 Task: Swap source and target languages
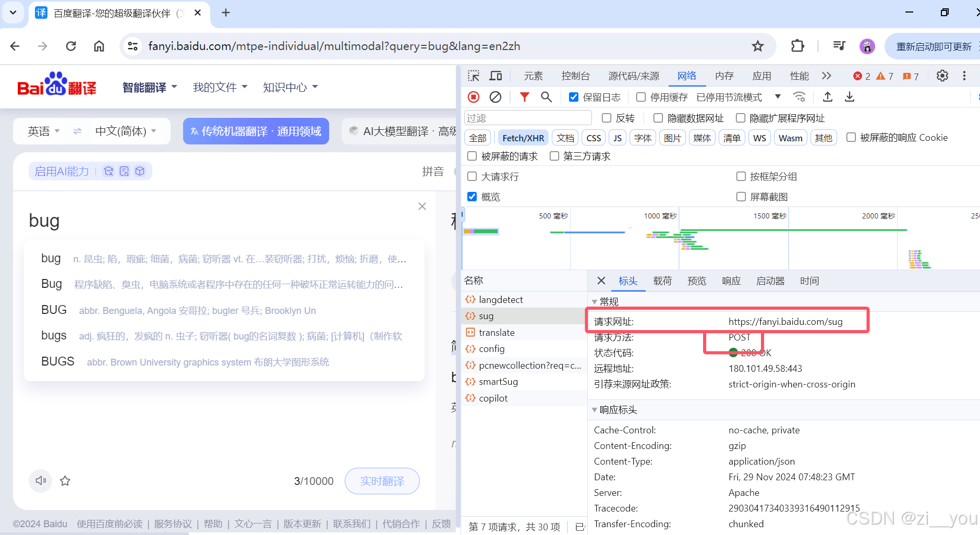(77, 131)
